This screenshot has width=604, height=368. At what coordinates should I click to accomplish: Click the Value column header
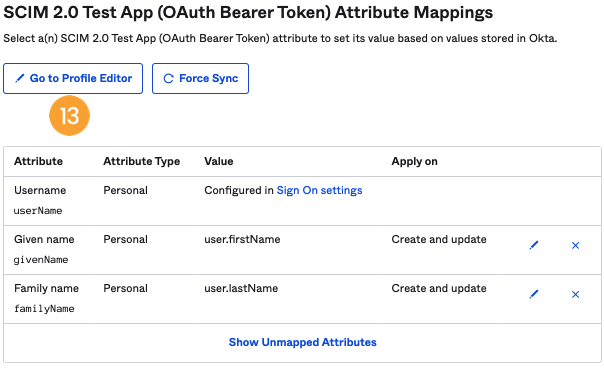218,161
